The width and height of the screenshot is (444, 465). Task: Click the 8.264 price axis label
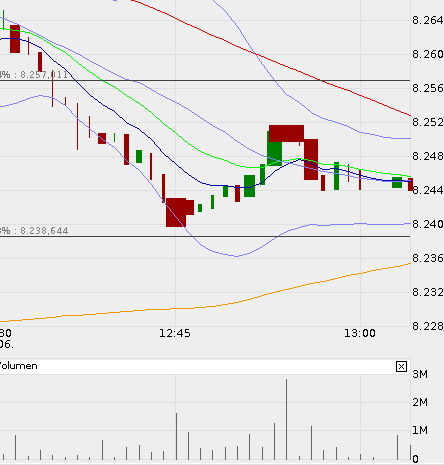[428, 20]
